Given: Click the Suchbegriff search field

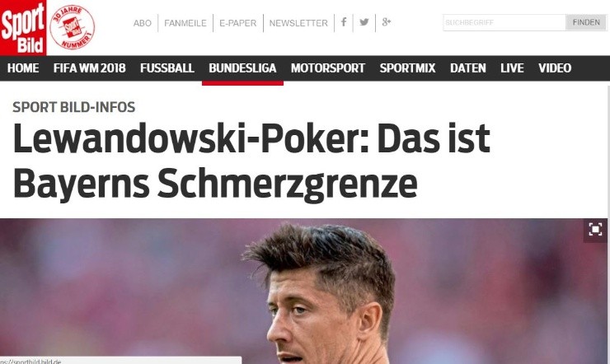Looking at the screenshot, I should coord(504,22).
